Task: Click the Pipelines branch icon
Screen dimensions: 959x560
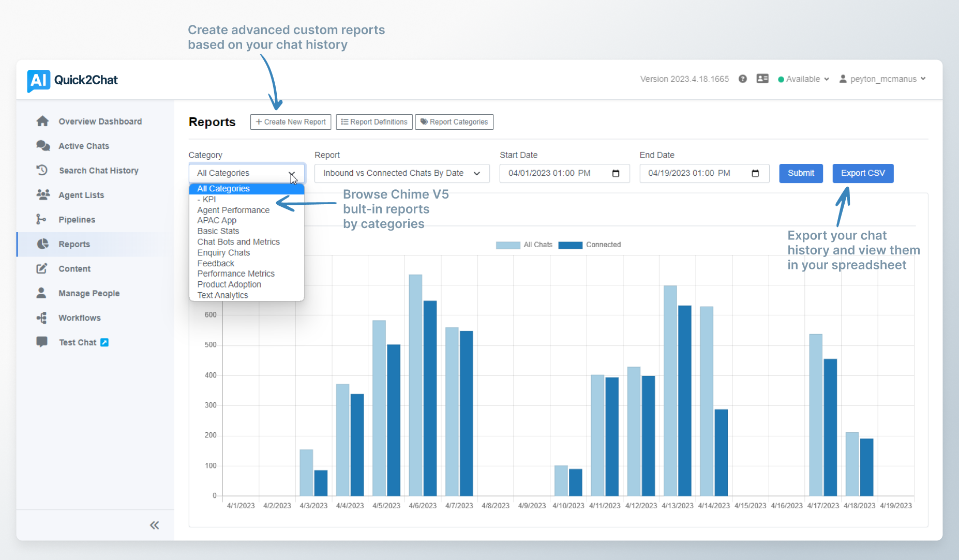Action: pos(41,220)
